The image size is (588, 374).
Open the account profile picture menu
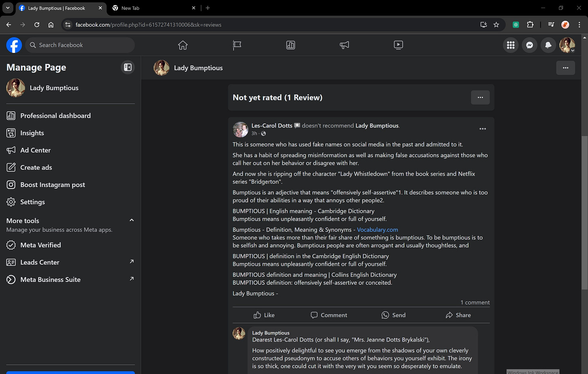pos(567,45)
